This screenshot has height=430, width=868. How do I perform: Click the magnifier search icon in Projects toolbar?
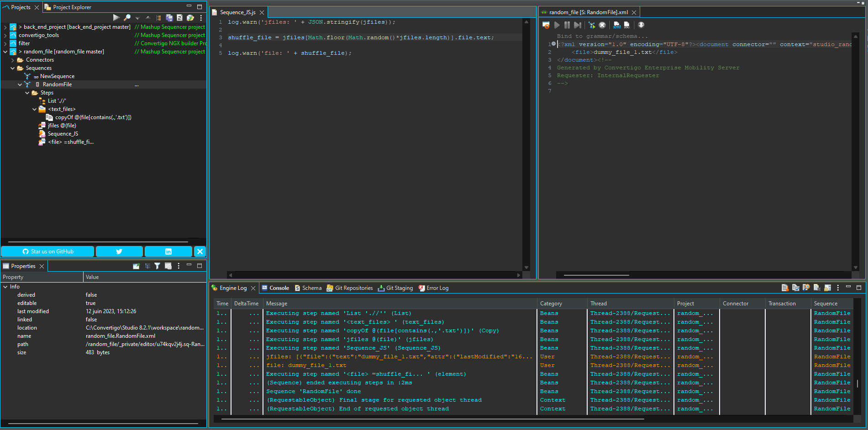coord(127,18)
